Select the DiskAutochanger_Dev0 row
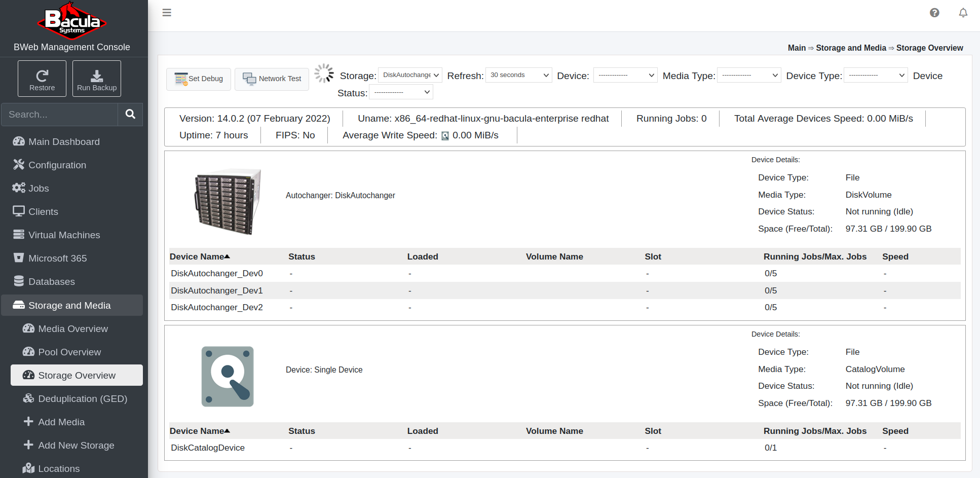The image size is (980, 478). 564,274
